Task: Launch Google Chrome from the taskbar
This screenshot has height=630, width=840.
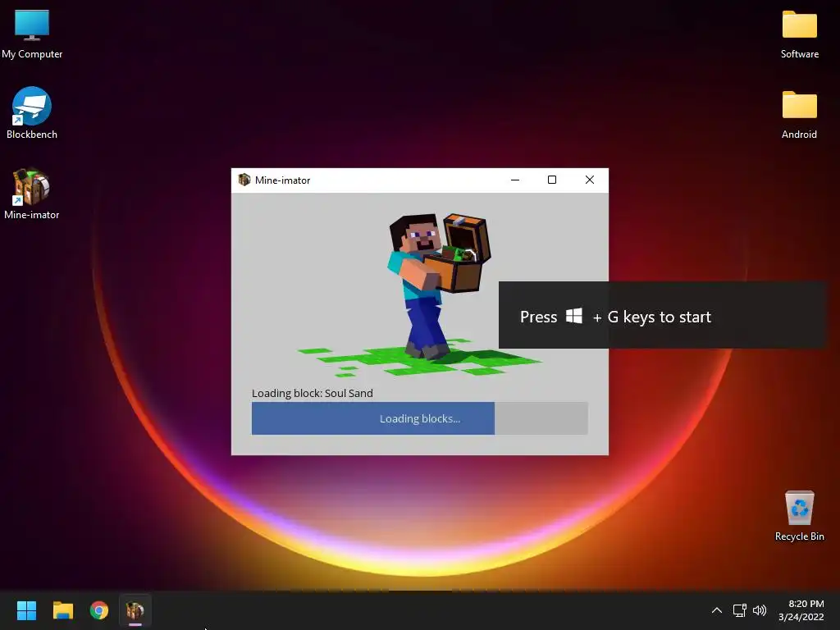Action: 99,610
